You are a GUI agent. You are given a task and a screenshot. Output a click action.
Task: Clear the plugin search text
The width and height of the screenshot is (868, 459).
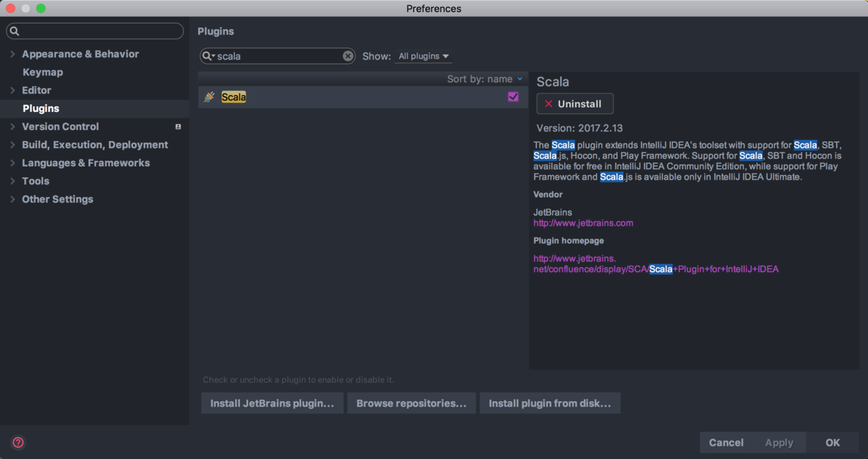[x=348, y=56]
